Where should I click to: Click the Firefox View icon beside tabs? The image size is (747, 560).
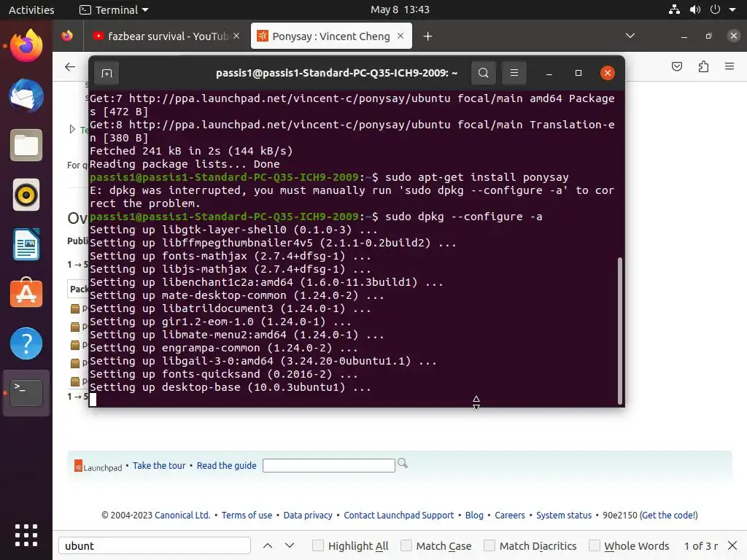click(x=67, y=36)
